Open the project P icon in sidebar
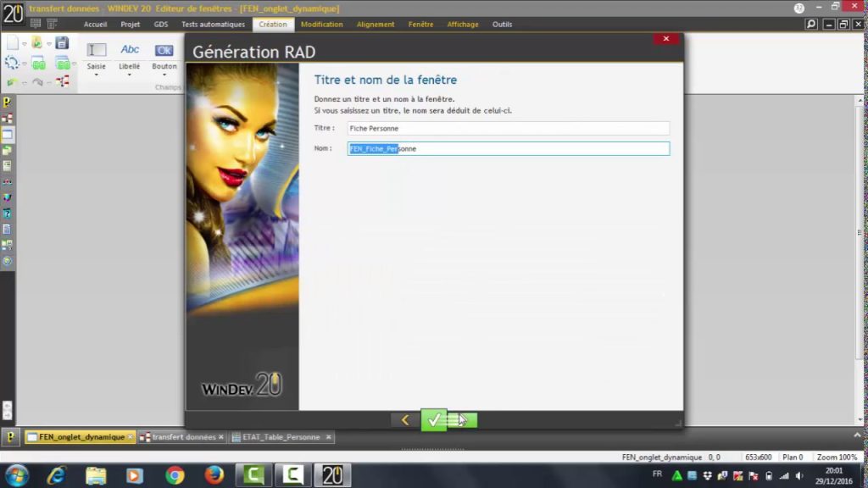Image resolution: width=868 pixels, height=488 pixels. click(7, 103)
